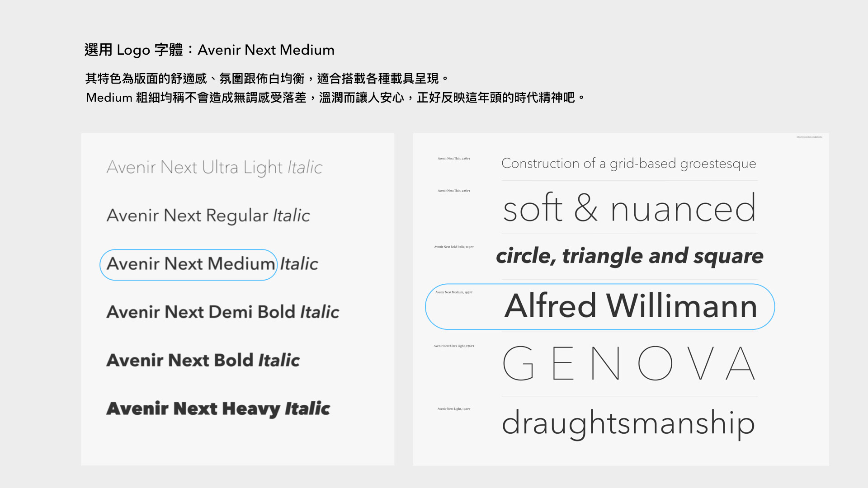Click the word 'Italic' beside the Medium sample
868x488 pixels.
[x=299, y=264]
